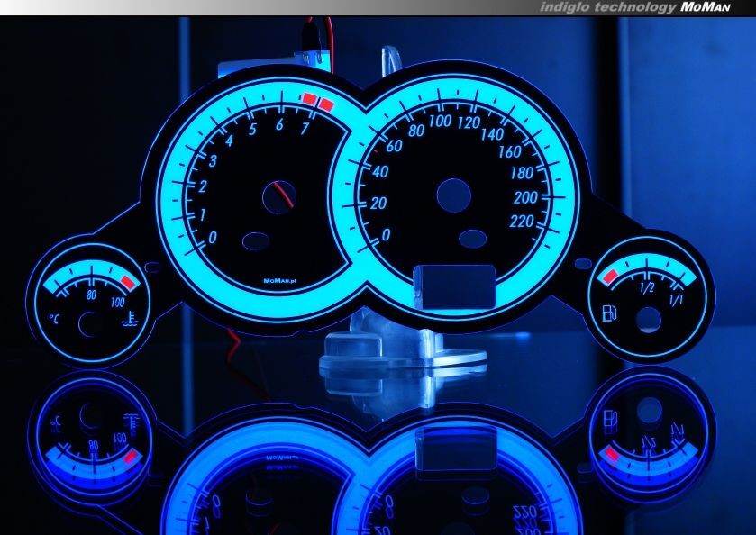Click the 120 mark on the speedometer
This screenshot has width=756, height=535.
[469, 122]
